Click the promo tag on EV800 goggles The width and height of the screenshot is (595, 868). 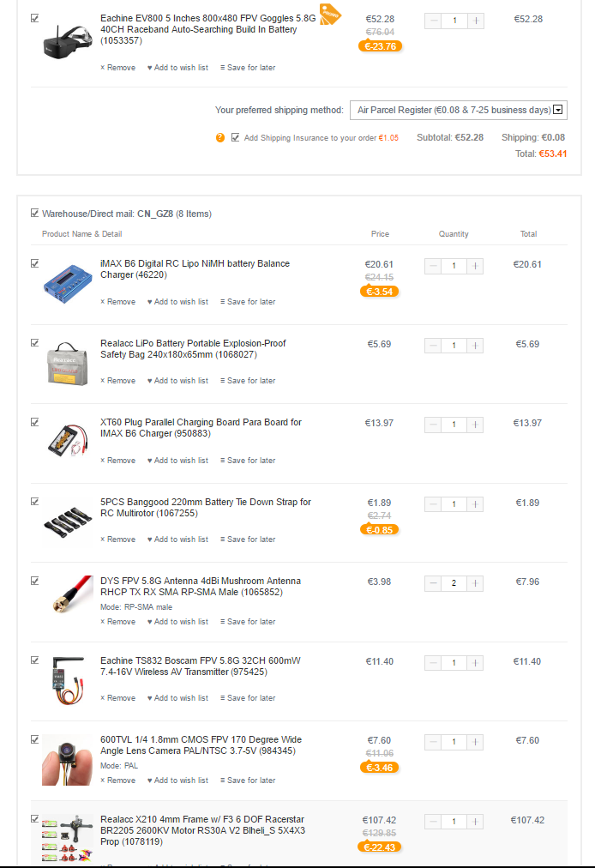click(330, 15)
